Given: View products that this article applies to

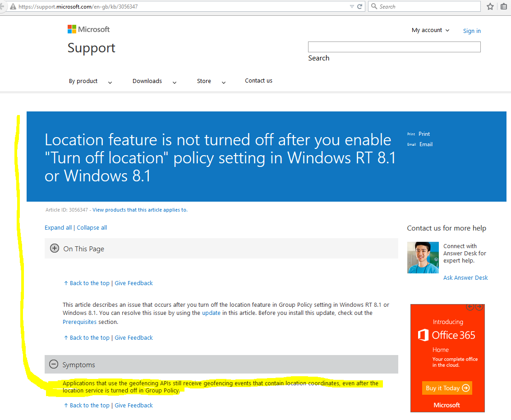Looking at the screenshot, I should [140, 210].
